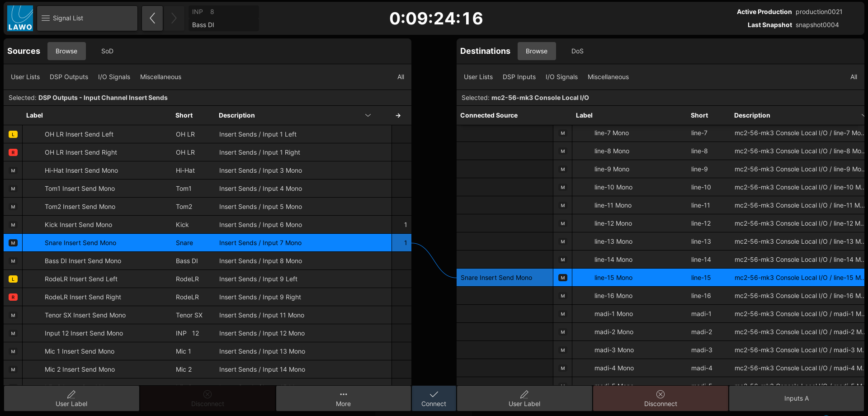This screenshot has width=868, height=416.
Task: Switch Destinations to the DoS tab
Action: tap(577, 51)
